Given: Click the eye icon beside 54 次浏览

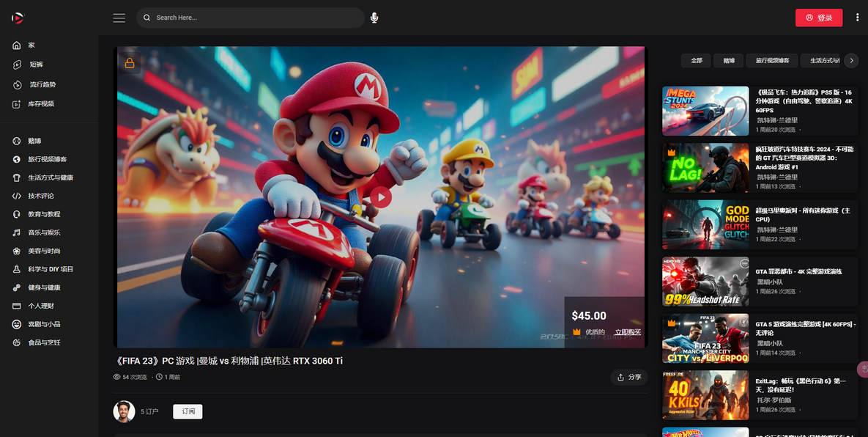Looking at the screenshot, I should tap(116, 377).
